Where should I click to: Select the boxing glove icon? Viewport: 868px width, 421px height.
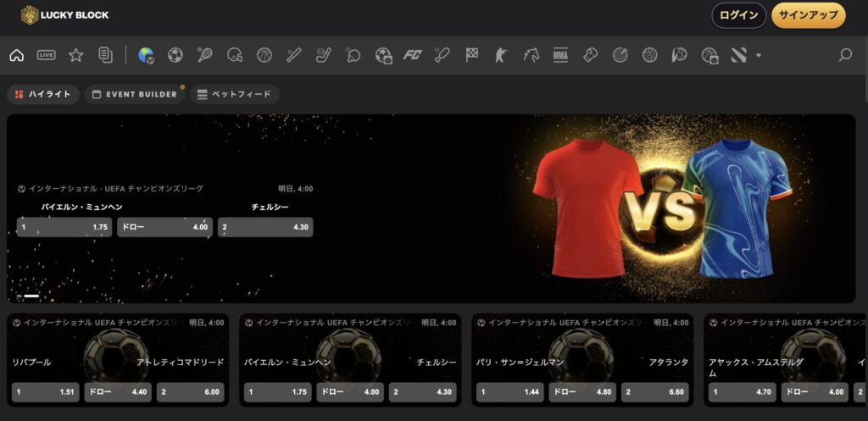click(590, 55)
